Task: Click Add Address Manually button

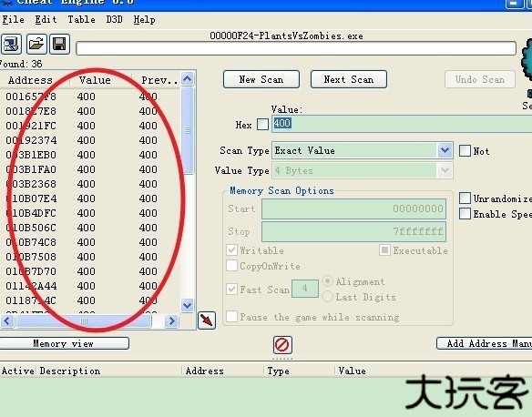Action: click(484, 343)
